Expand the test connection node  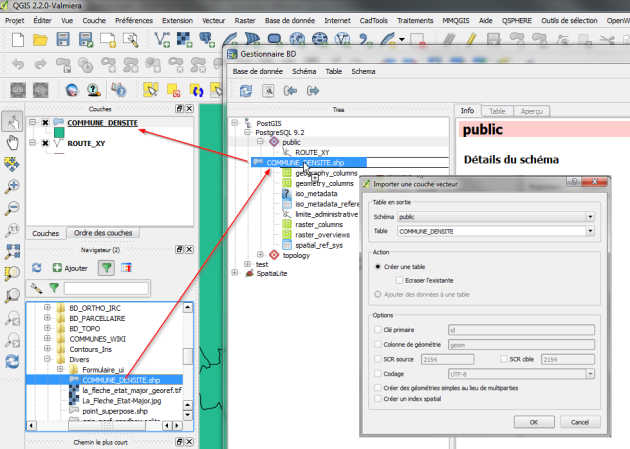click(x=247, y=264)
